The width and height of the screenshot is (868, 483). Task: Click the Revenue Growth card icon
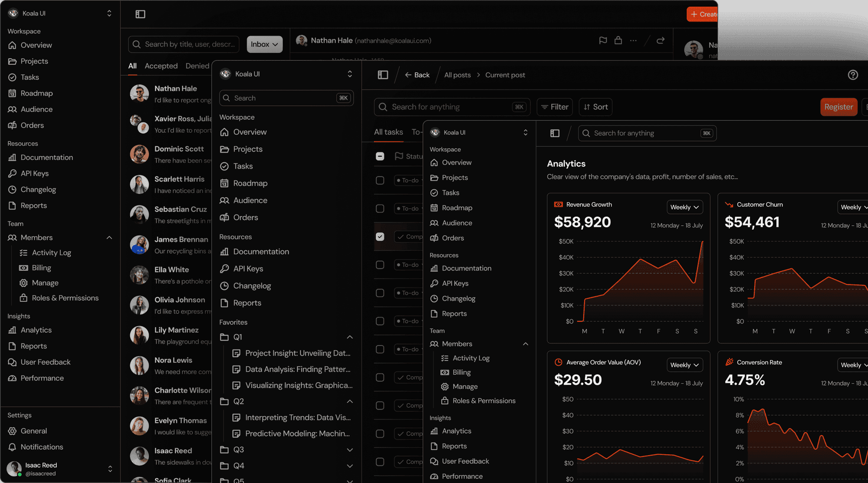click(559, 204)
